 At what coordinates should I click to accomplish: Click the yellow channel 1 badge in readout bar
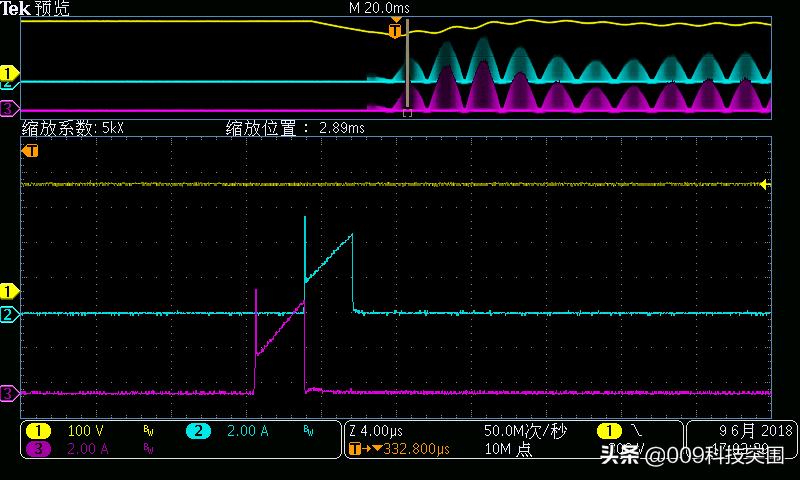pyautogui.click(x=38, y=431)
